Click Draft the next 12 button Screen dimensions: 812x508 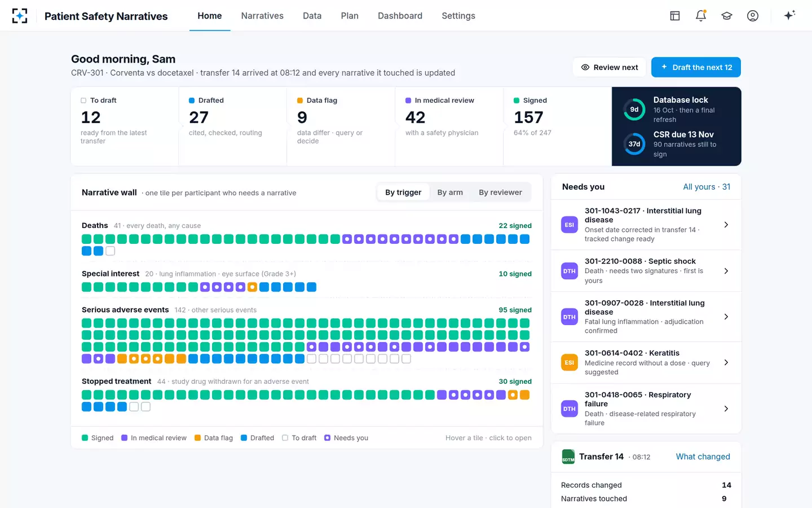point(696,67)
